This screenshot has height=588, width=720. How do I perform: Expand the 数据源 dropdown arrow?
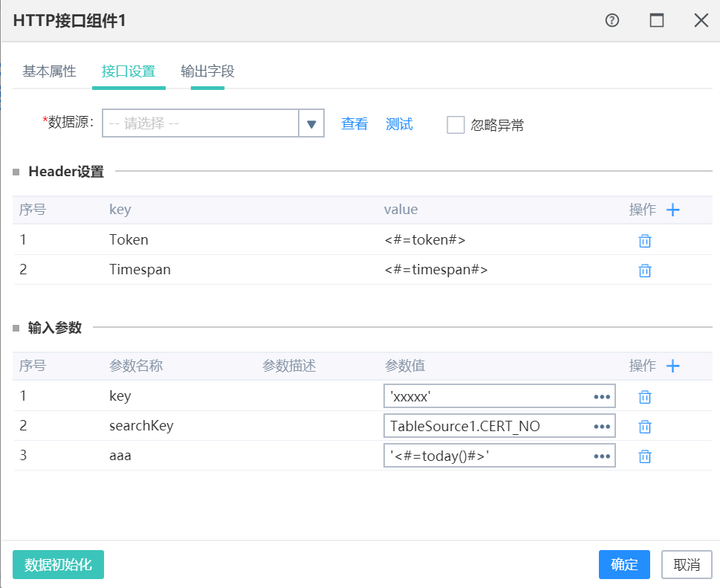(311, 123)
